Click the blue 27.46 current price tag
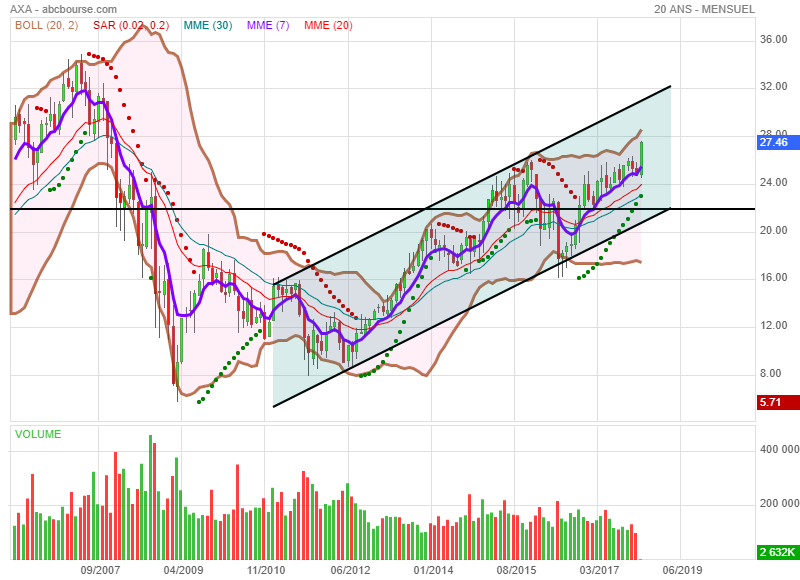Screen dimensions: 800x580 pos(778,142)
